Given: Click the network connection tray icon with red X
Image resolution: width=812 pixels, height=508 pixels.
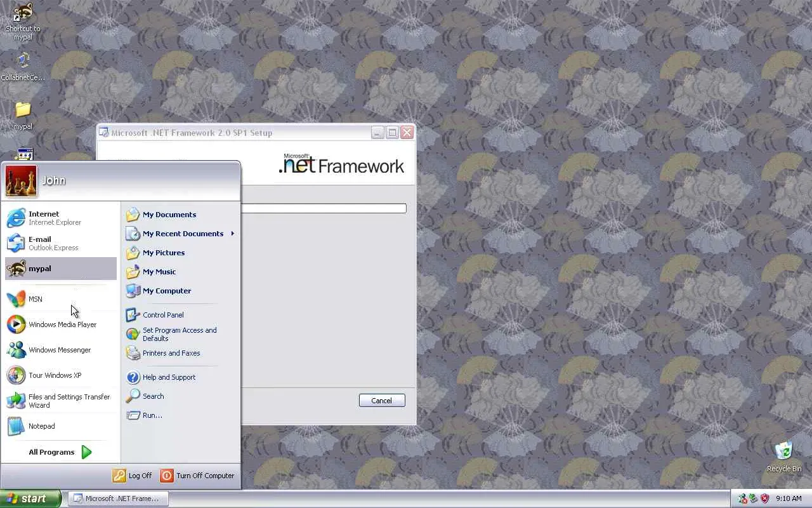Looking at the screenshot, I should pyautogui.click(x=742, y=498).
